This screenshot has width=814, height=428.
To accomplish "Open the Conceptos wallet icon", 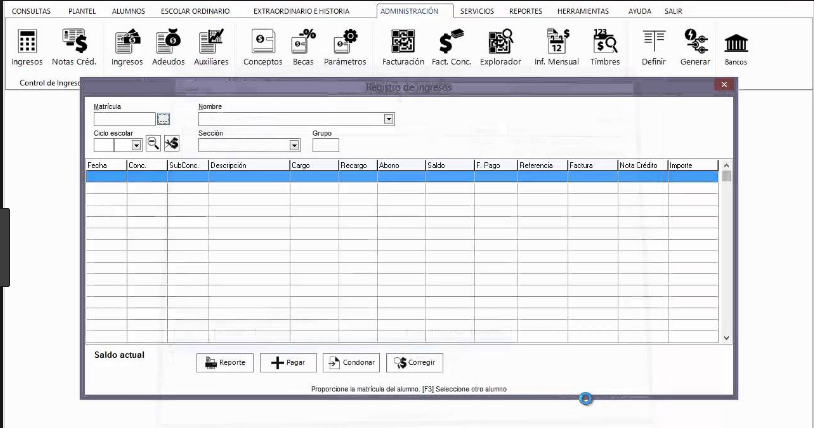I will point(263,47).
